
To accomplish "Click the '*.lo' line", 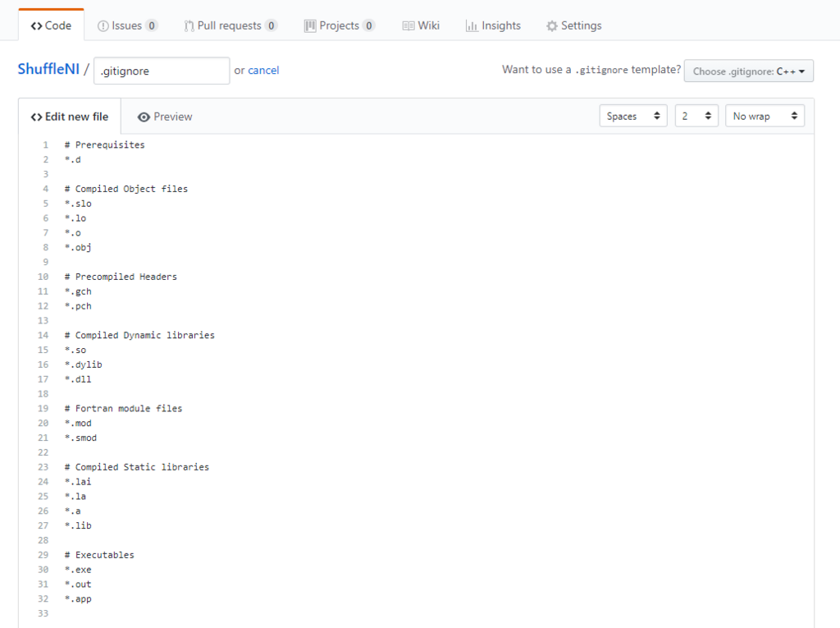I will pos(75,218).
